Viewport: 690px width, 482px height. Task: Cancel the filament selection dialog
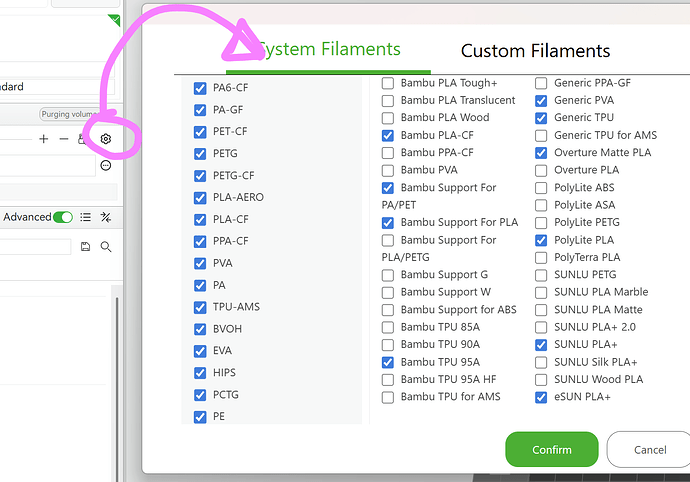[x=650, y=449]
